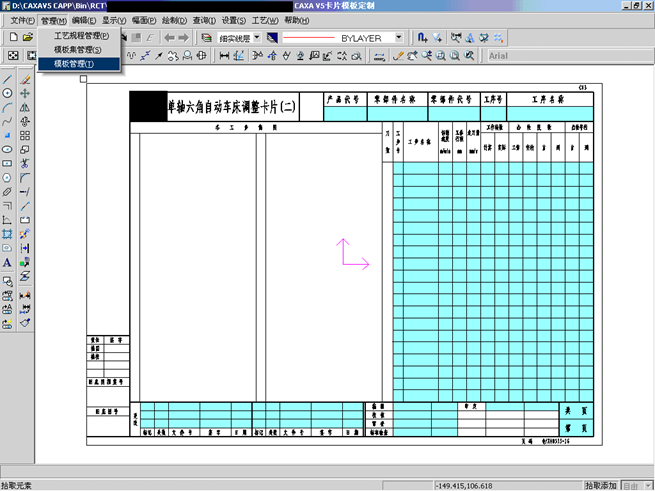Expand the layer name dropdown

[x=256, y=37]
